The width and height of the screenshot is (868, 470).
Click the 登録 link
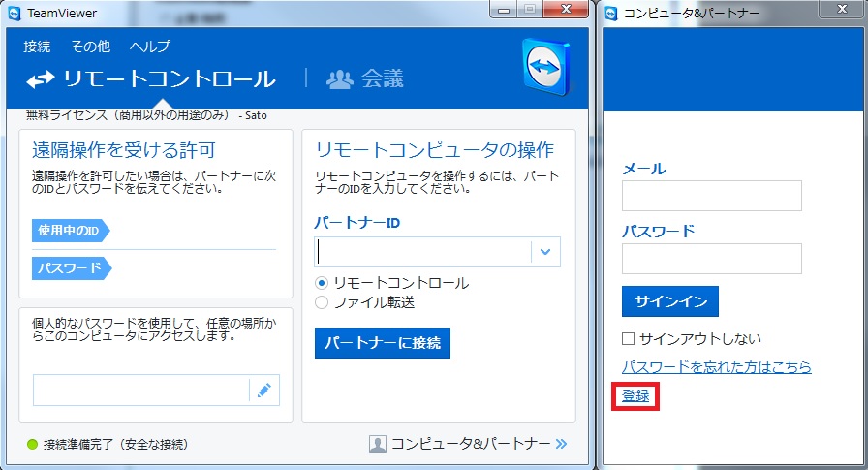(x=635, y=395)
